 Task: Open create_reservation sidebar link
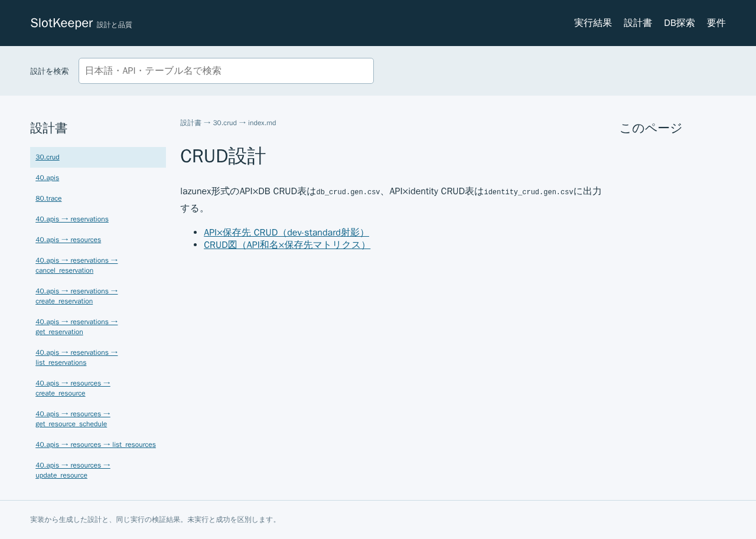tap(98, 296)
